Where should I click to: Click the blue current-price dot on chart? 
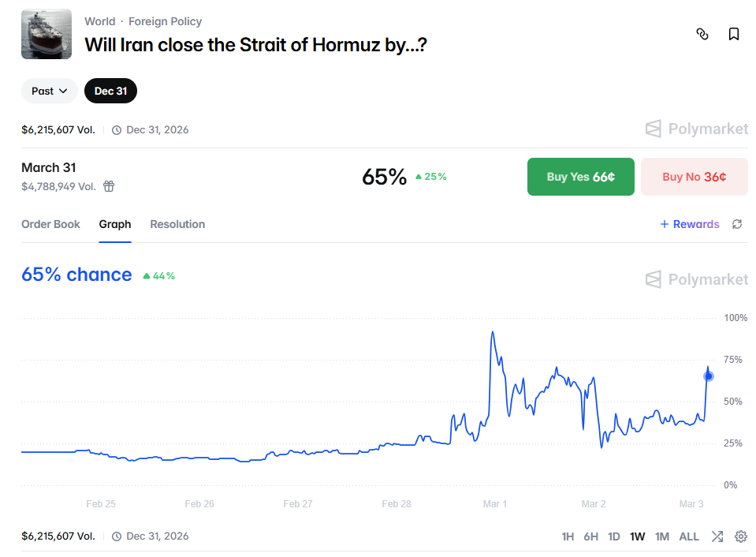[x=709, y=376]
